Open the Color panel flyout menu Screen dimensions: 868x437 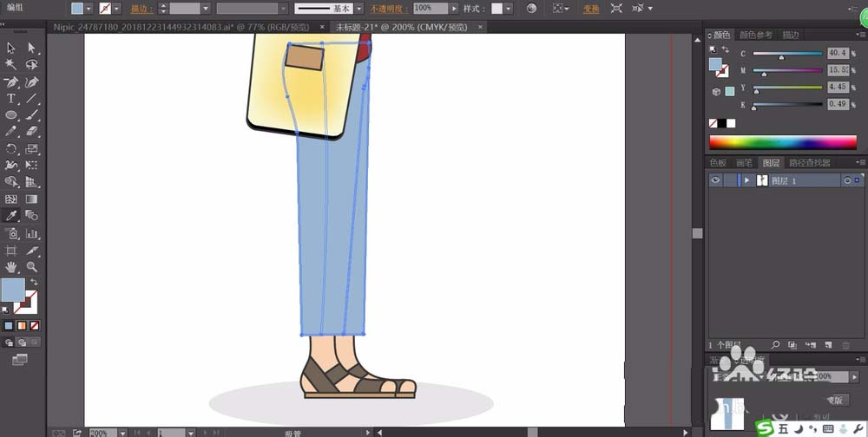[x=859, y=35]
